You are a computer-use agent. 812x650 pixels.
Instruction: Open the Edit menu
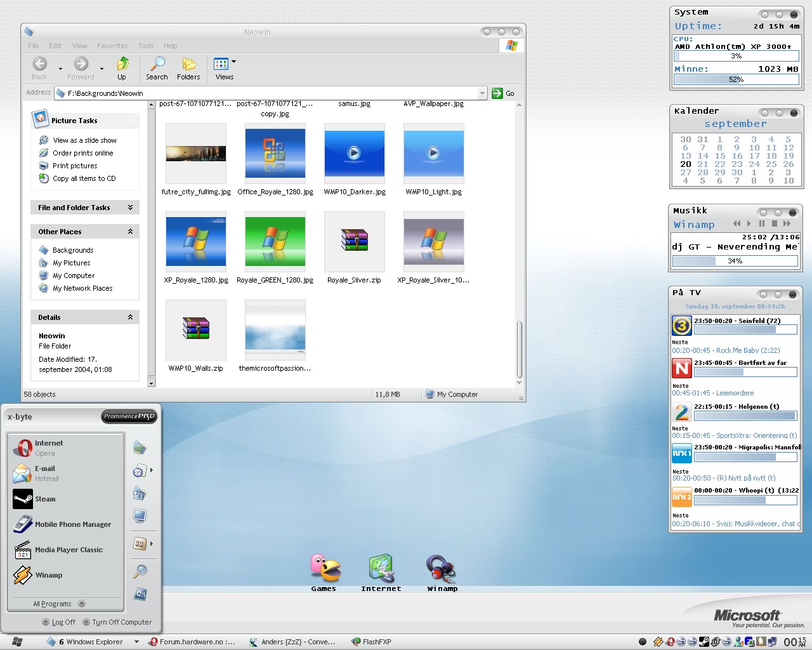coord(55,46)
